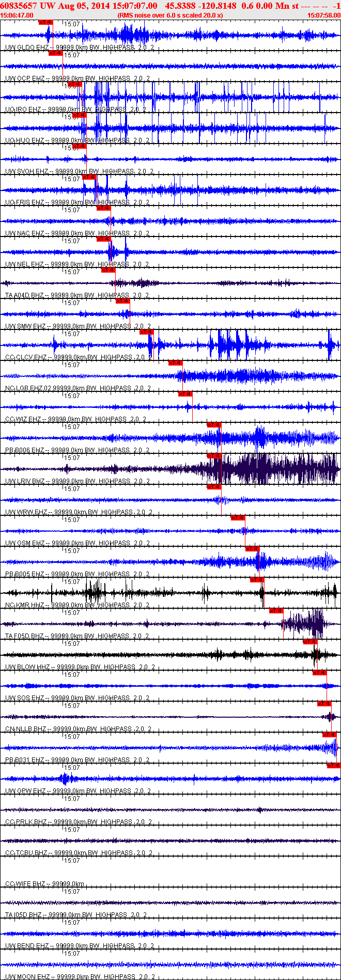This screenshot has width=341, height=980.
Task: Click the red pick marker on WRW trace
Action: [214, 487]
